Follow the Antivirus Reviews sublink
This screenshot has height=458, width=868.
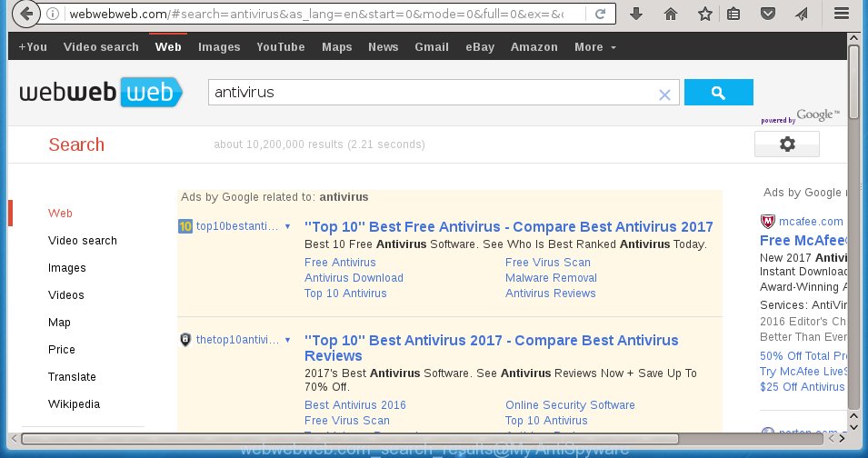551,294
